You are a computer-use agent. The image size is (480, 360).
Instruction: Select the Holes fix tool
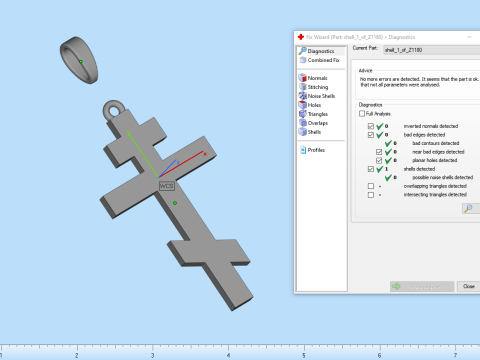[x=310, y=105]
